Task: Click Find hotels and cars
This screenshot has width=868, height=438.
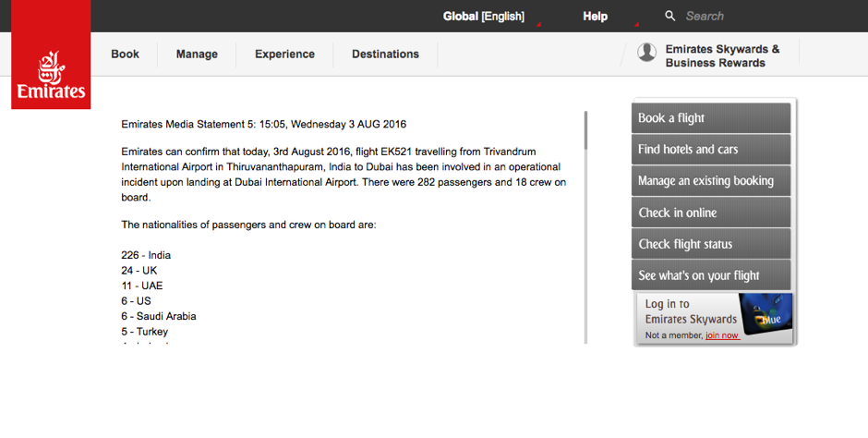Action: [711, 150]
